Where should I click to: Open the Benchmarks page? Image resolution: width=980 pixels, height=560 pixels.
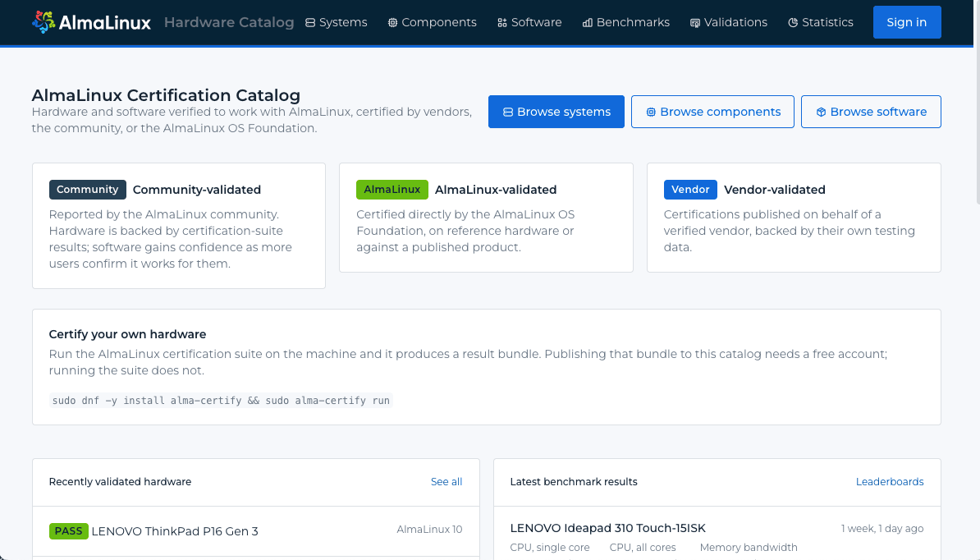pos(626,22)
